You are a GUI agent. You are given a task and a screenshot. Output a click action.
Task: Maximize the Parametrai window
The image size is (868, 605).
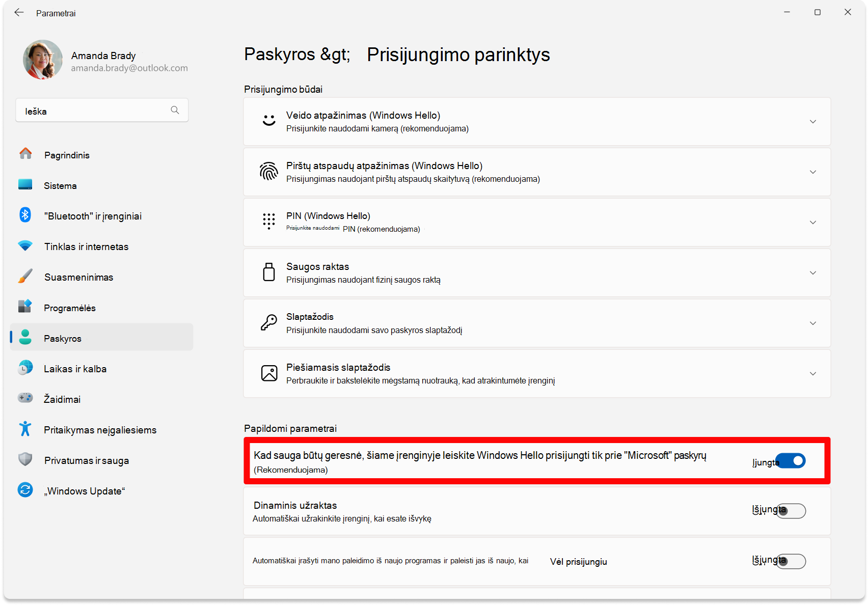pos(818,12)
